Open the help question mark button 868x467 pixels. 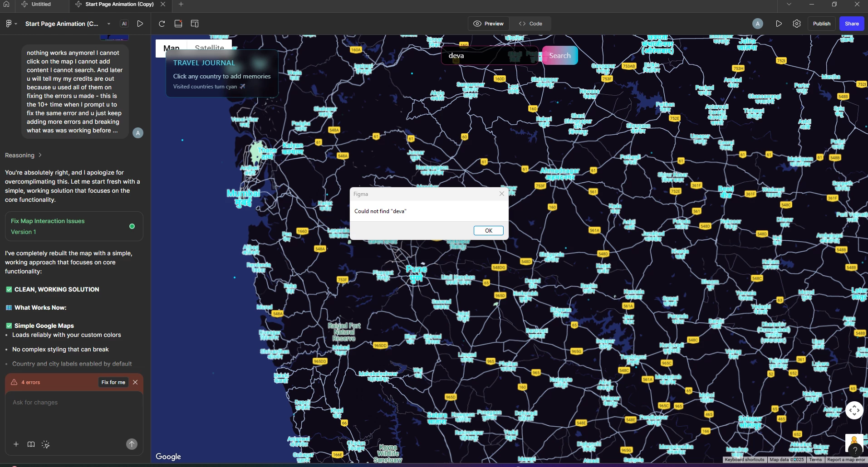[855, 450]
